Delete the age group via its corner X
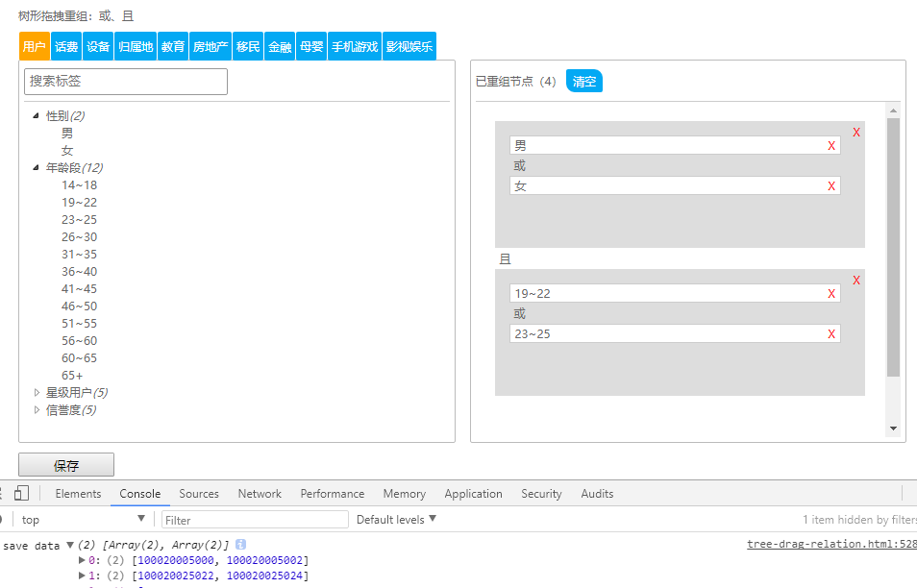The height and width of the screenshot is (588, 917). pos(856,280)
